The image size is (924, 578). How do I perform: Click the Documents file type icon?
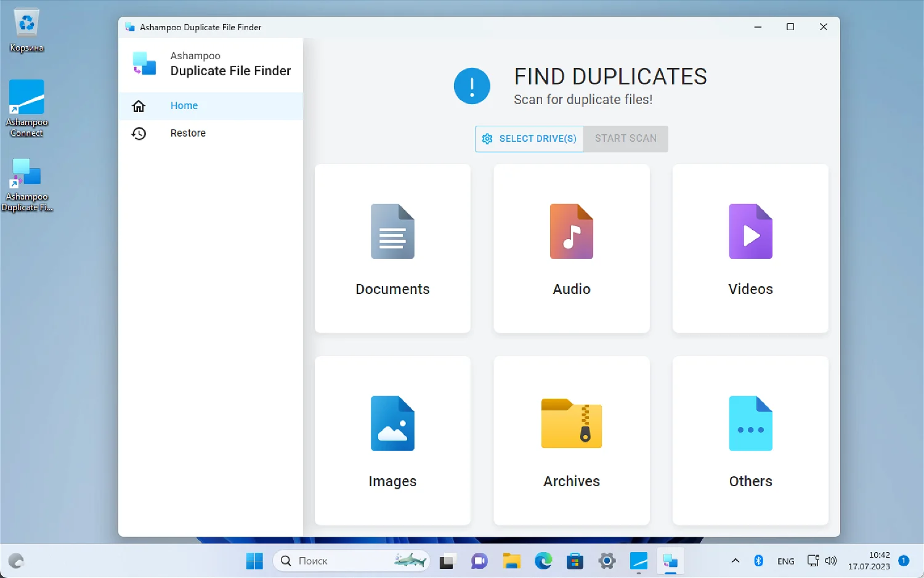[x=392, y=231]
